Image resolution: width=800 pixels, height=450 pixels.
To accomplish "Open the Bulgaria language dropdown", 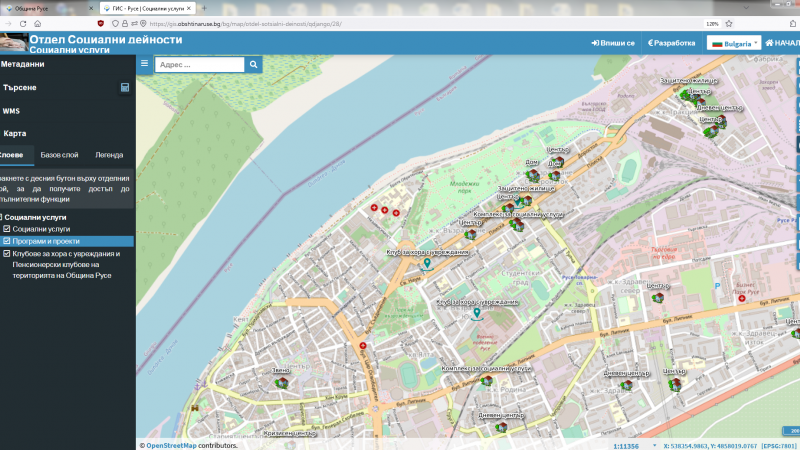I will click(734, 43).
